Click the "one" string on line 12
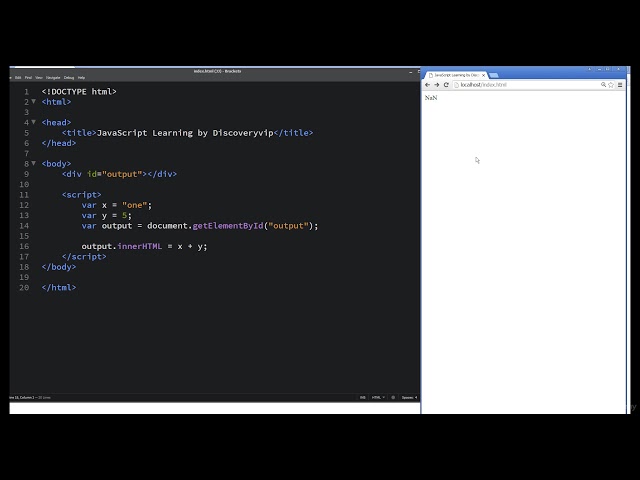This screenshot has width=640, height=480. [x=135, y=205]
